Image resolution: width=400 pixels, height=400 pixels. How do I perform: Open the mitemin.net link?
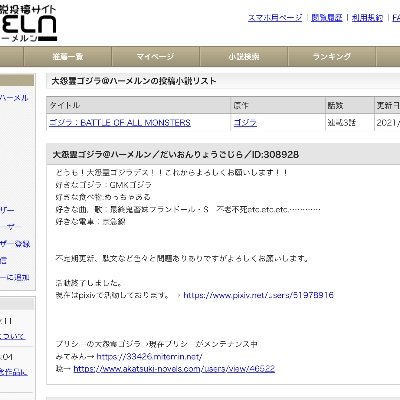tap(149, 357)
